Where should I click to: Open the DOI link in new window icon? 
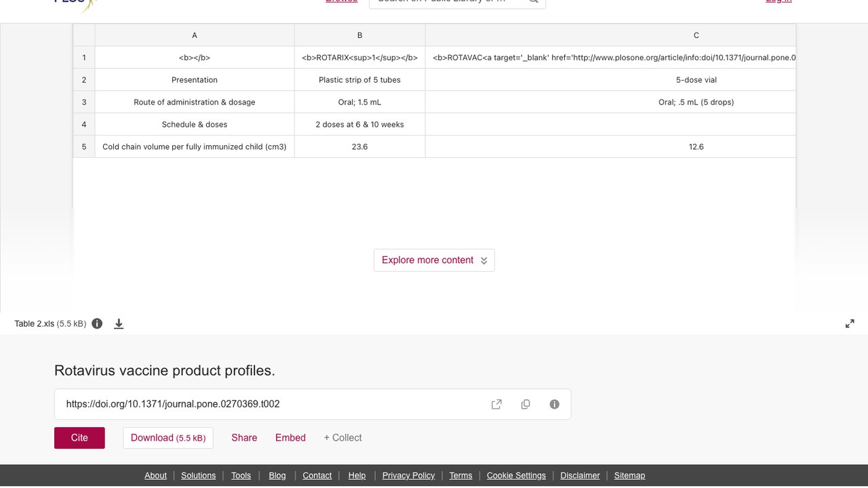point(496,404)
